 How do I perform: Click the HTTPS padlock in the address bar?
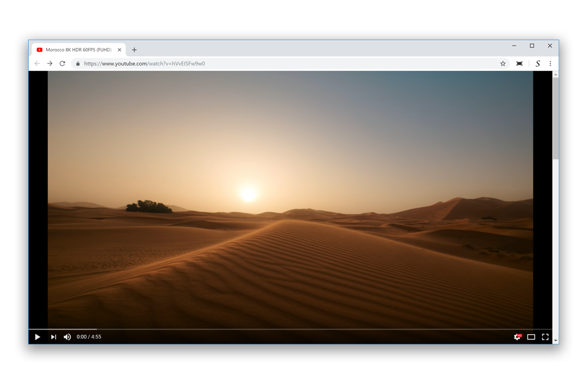pyautogui.click(x=78, y=63)
